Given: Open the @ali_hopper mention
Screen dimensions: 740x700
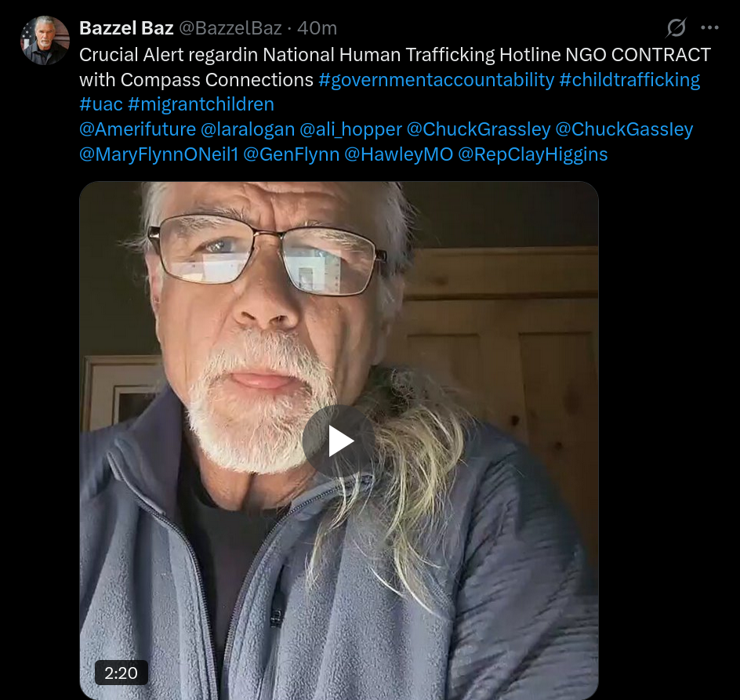Looking at the screenshot, I should pos(350,130).
